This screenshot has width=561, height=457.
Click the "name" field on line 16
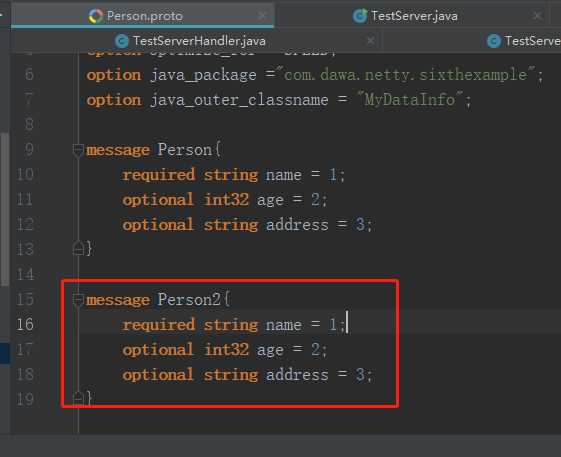[284, 325]
